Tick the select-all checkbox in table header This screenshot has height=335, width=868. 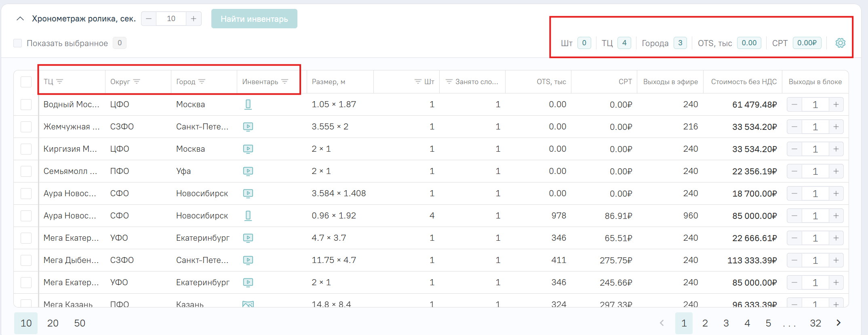[x=26, y=82]
